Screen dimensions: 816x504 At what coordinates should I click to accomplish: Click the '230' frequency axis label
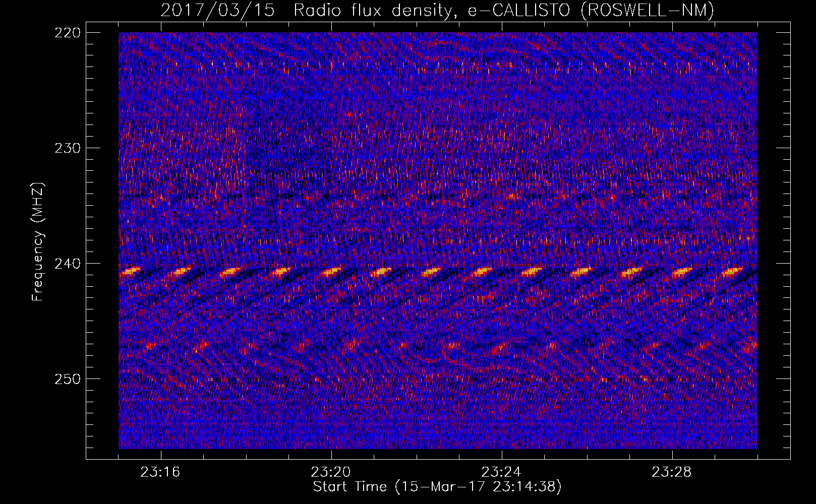67,148
